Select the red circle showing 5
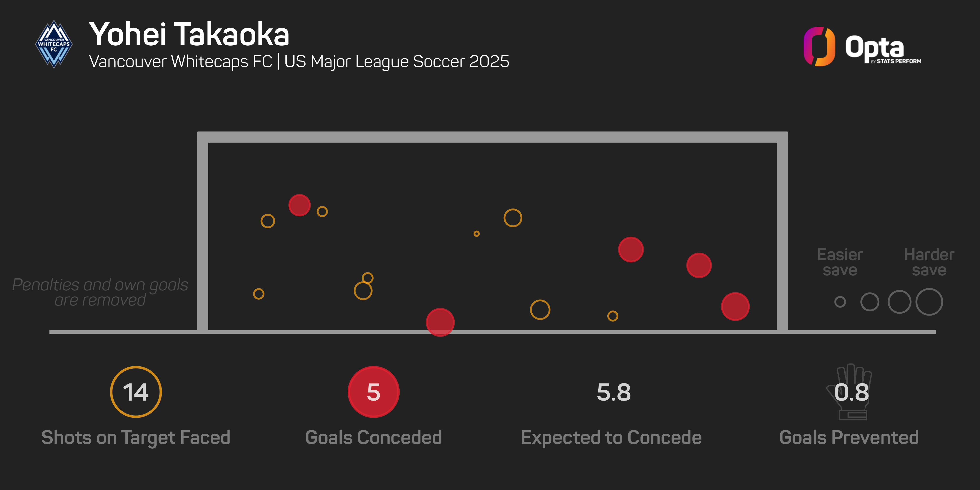 [x=373, y=392]
